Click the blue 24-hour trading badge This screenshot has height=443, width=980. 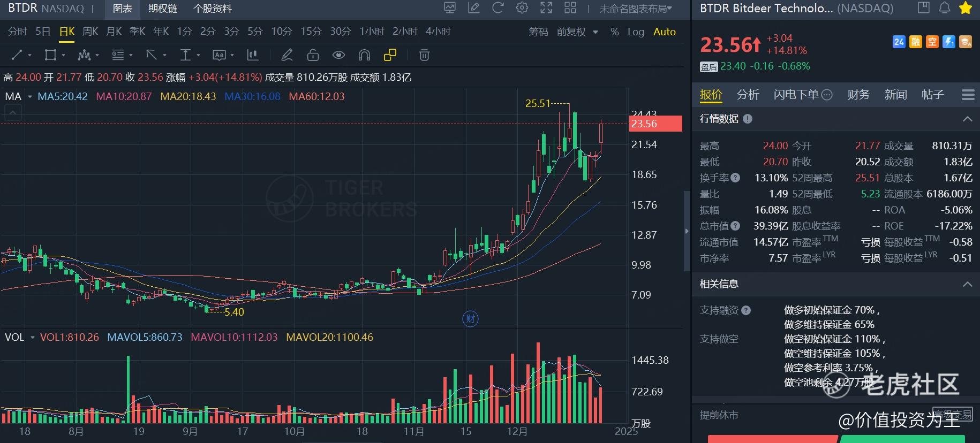pos(899,41)
